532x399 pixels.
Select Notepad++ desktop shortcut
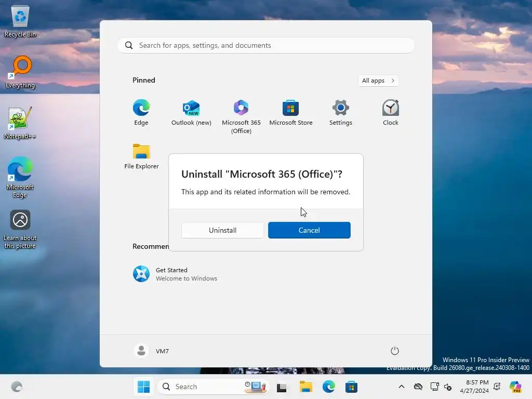[x=20, y=123]
